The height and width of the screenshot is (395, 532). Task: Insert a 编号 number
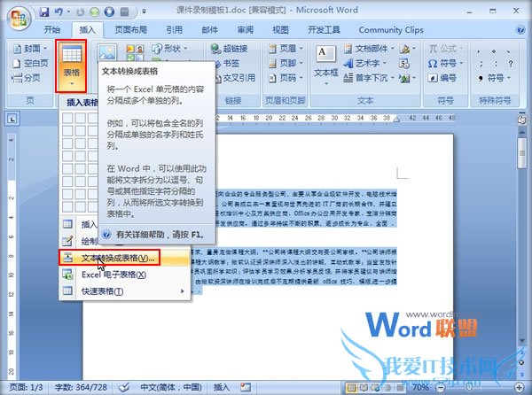click(442, 78)
